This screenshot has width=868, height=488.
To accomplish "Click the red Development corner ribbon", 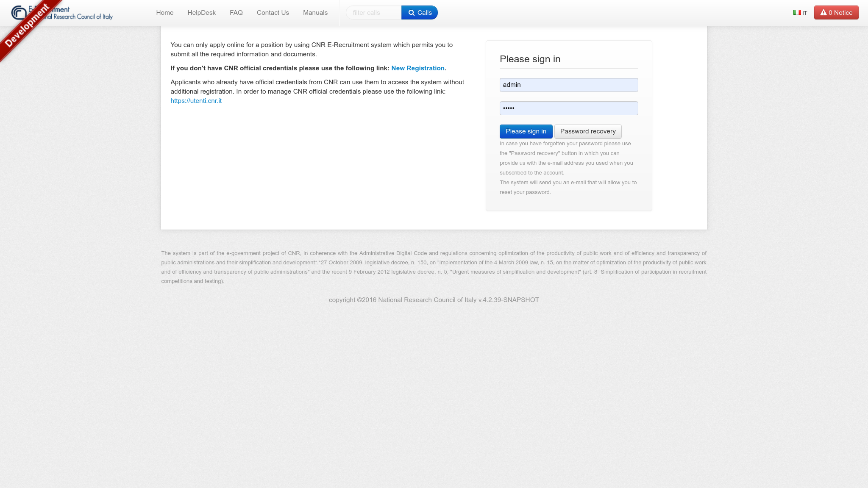I will pyautogui.click(x=26, y=26).
